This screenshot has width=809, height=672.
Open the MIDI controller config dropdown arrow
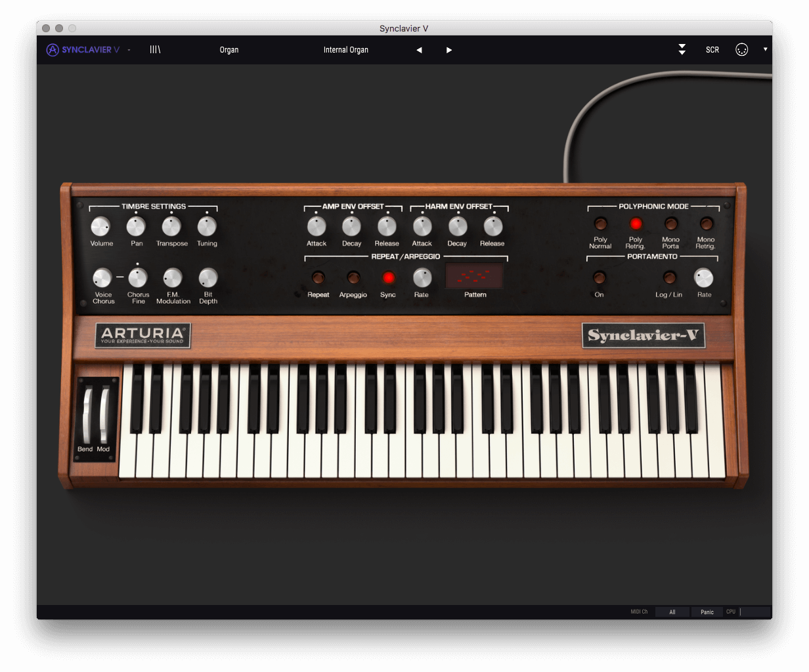765,49
